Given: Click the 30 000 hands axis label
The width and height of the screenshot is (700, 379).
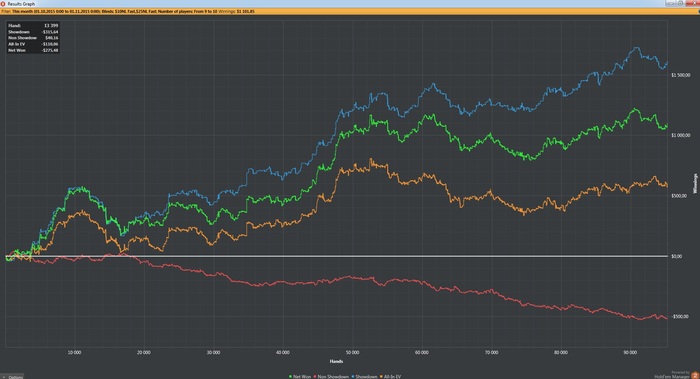Looking at the screenshot, I should point(213,352).
